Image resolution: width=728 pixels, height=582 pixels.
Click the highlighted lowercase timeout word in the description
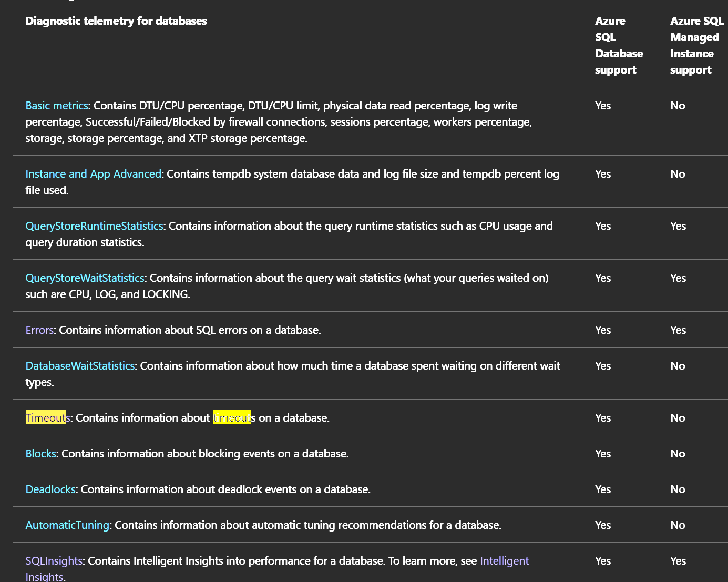[232, 418]
